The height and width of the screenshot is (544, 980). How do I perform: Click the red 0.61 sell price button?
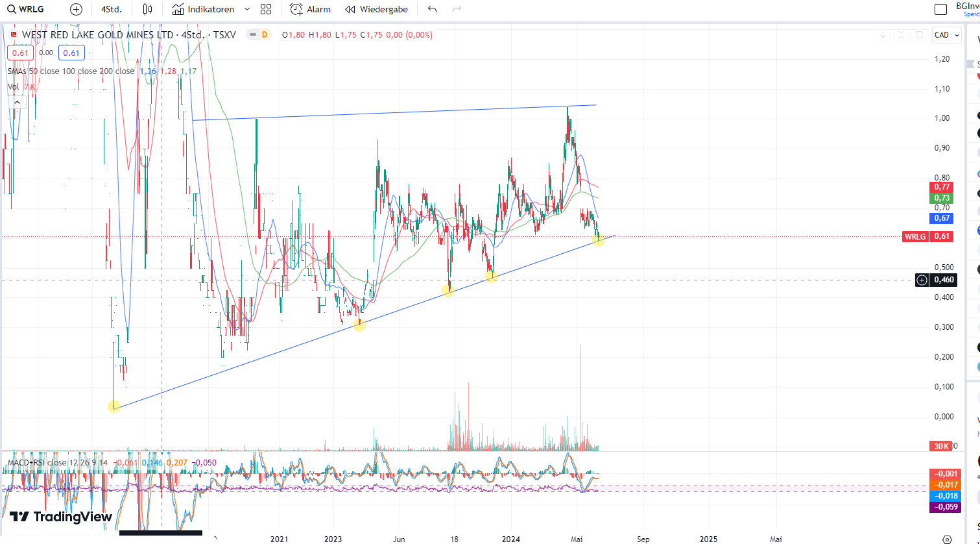pos(20,53)
